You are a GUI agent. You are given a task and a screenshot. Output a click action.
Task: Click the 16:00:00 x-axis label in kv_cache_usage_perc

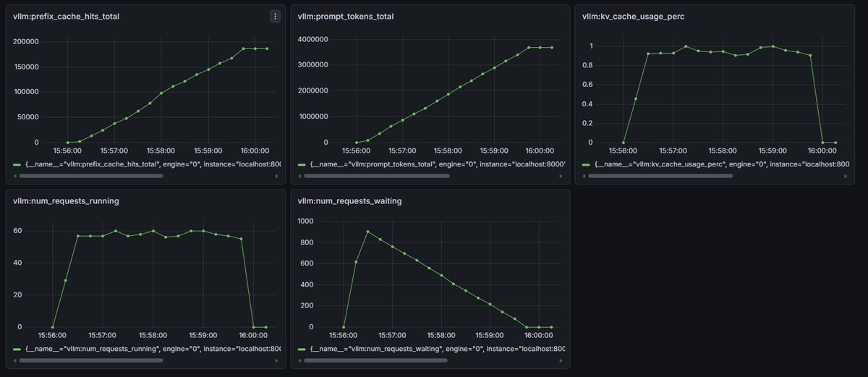pos(821,151)
